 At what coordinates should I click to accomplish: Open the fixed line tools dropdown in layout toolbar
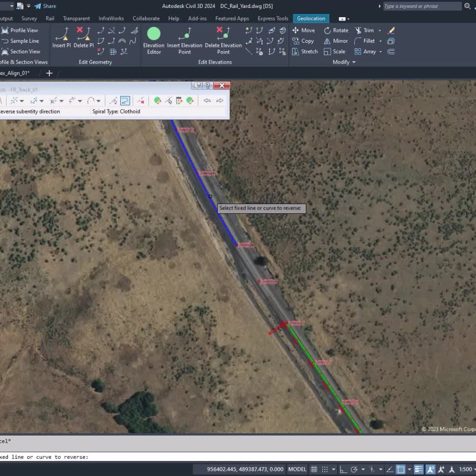pyautogui.click(x=21, y=100)
